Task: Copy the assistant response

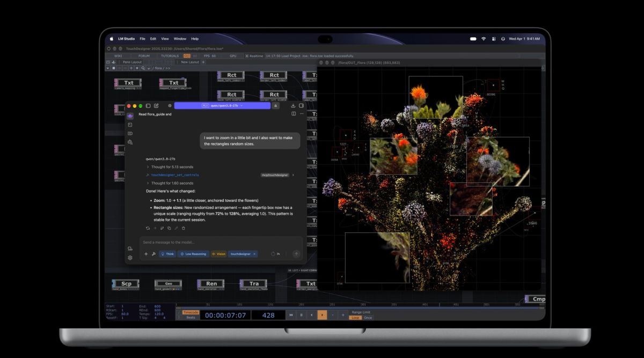Action: 169,228
